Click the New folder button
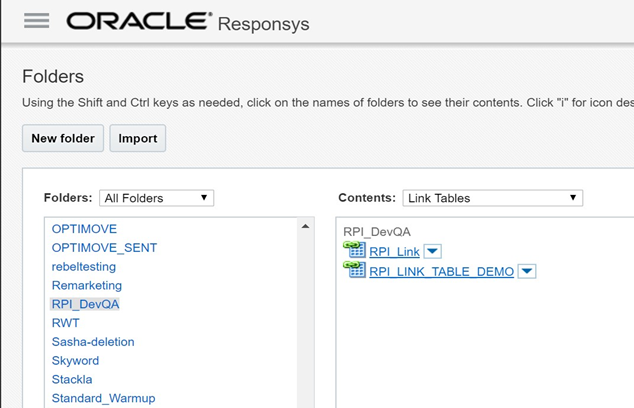 [x=63, y=138]
